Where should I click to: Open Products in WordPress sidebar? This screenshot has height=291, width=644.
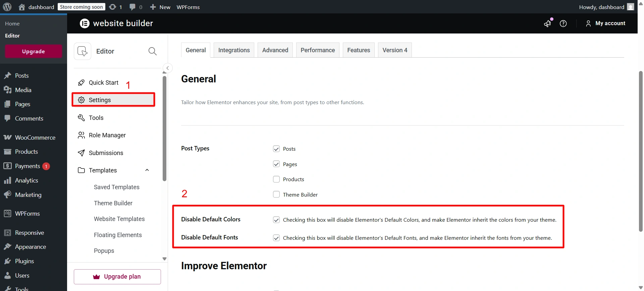(x=26, y=152)
